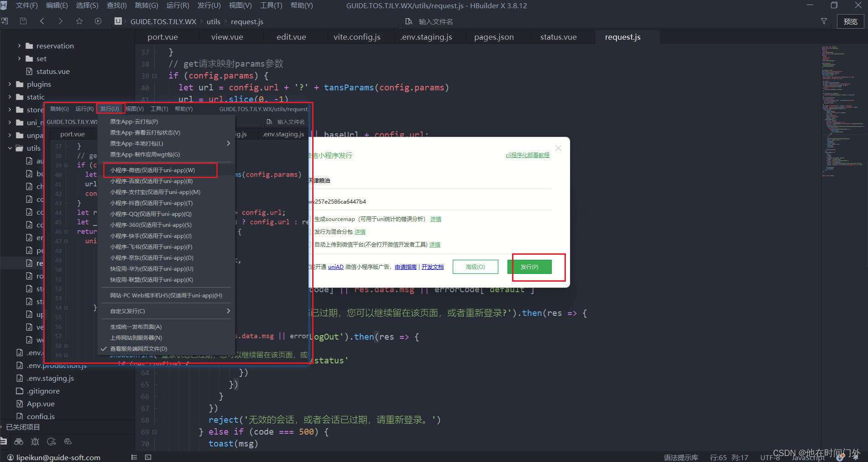
Task: Switch to the view.vue tab
Action: [227, 37]
